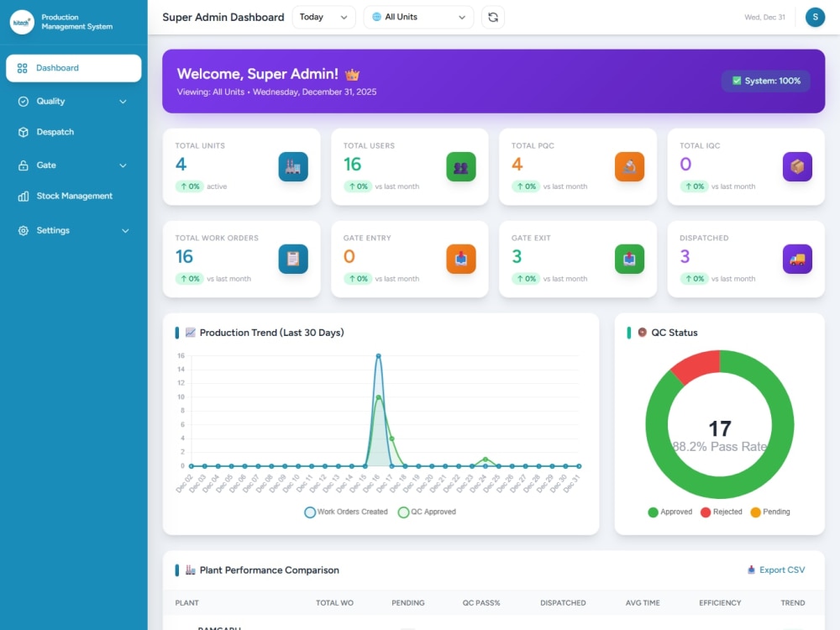Click the Gate Exit green icon

(629, 259)
